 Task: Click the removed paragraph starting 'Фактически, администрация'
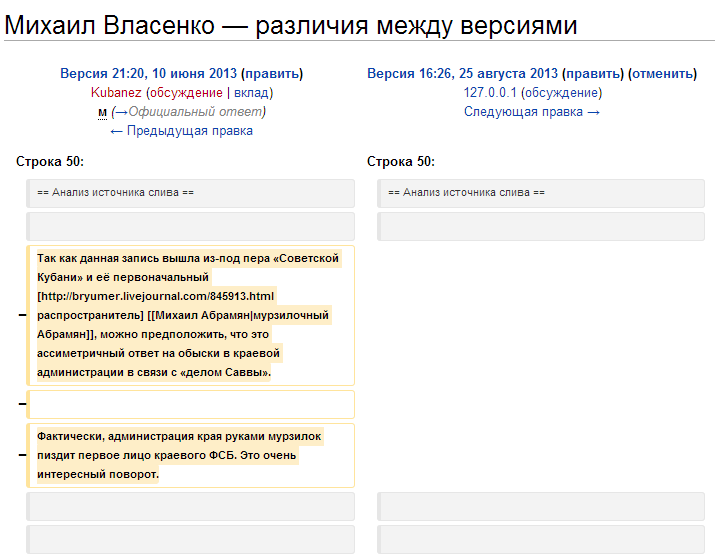click(x=190, y=455)
